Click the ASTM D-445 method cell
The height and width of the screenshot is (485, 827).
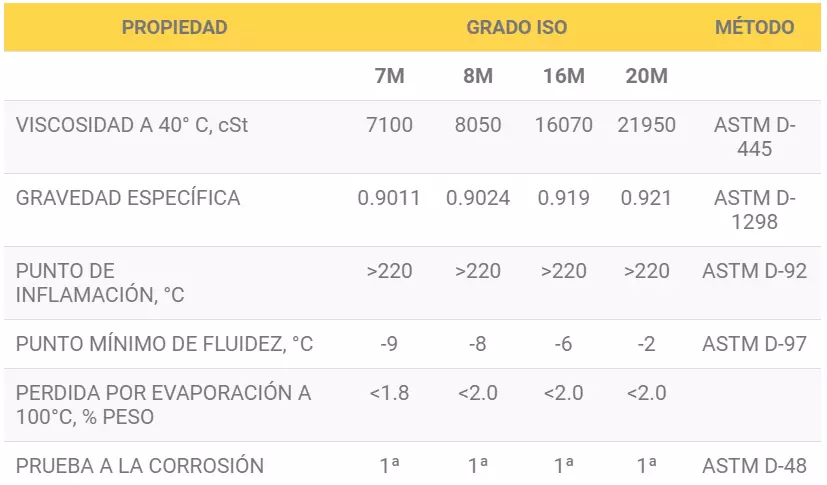pos(754,137)
